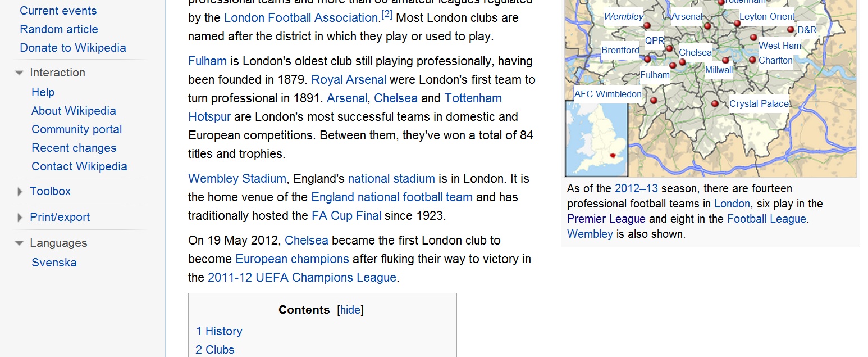The height and width of the screenshot is (357, 868).
Task: Click the West Ham red map marker
Action: click(x=753, y=38)
